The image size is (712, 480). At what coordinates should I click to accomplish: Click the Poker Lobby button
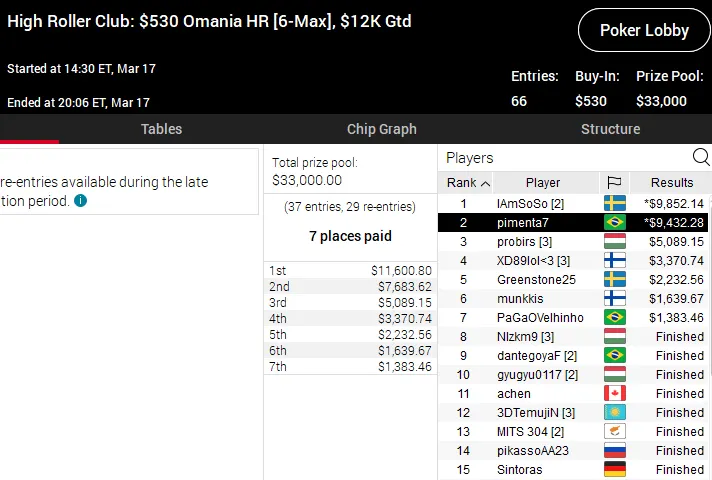tap(644, 30)
